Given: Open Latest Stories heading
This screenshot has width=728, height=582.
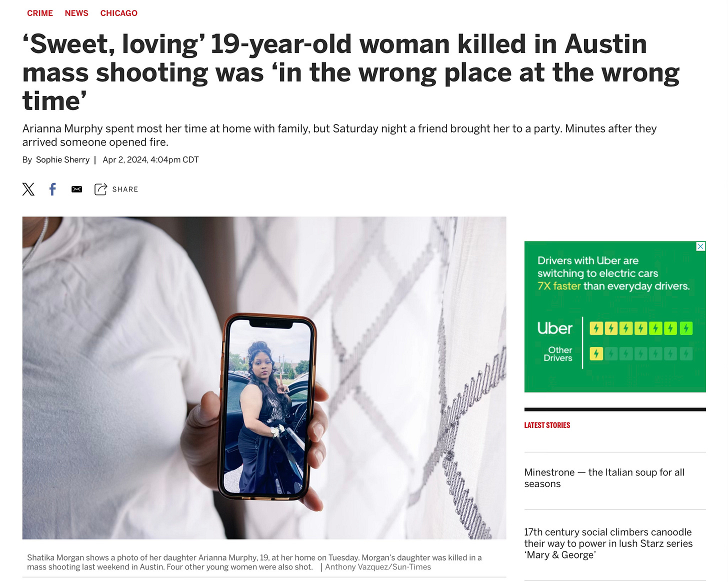Looking at the screenshot, I should (x=547, y=425).
